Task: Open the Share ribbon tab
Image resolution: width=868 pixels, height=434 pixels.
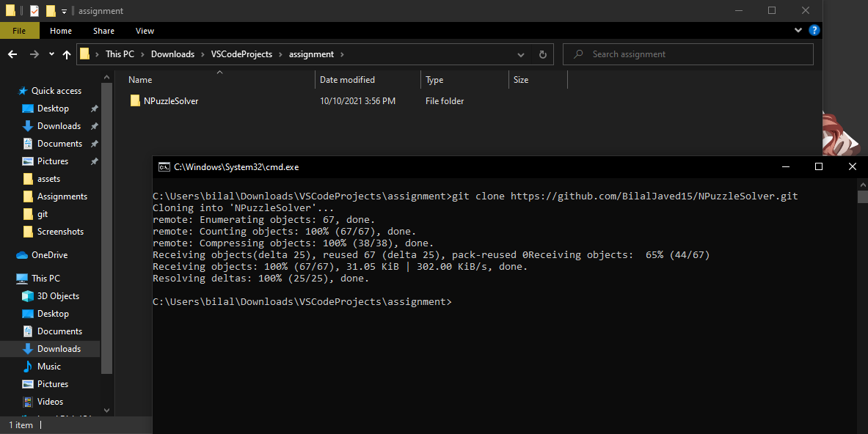Action: pos(103,31)
